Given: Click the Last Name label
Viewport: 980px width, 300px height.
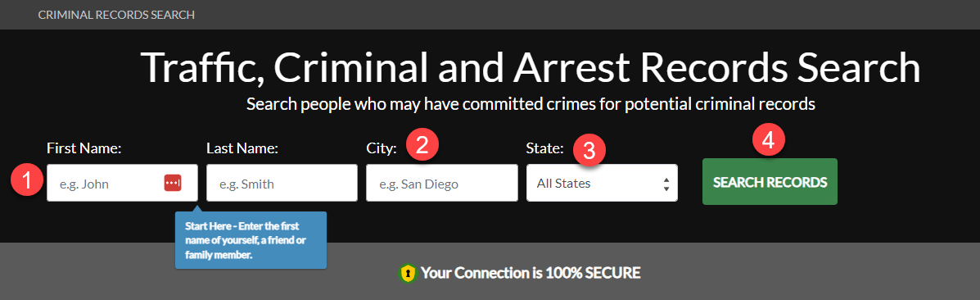Looking at the screenshot, I should click(242, 148).
